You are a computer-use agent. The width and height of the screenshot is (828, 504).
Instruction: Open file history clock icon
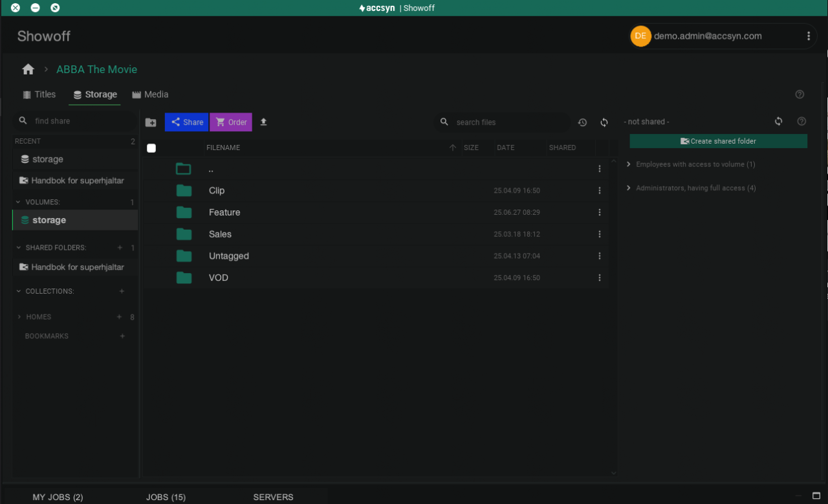click(x=582, y=122)
